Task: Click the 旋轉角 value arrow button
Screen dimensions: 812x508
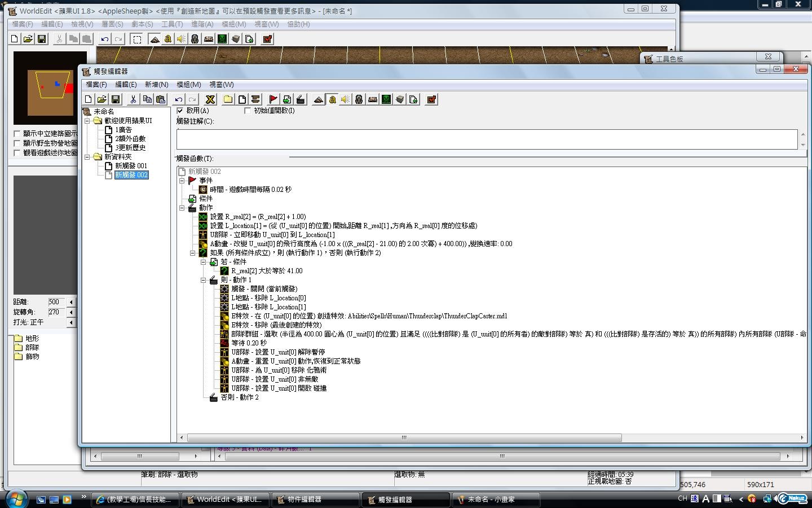Action: coord(71,312)
